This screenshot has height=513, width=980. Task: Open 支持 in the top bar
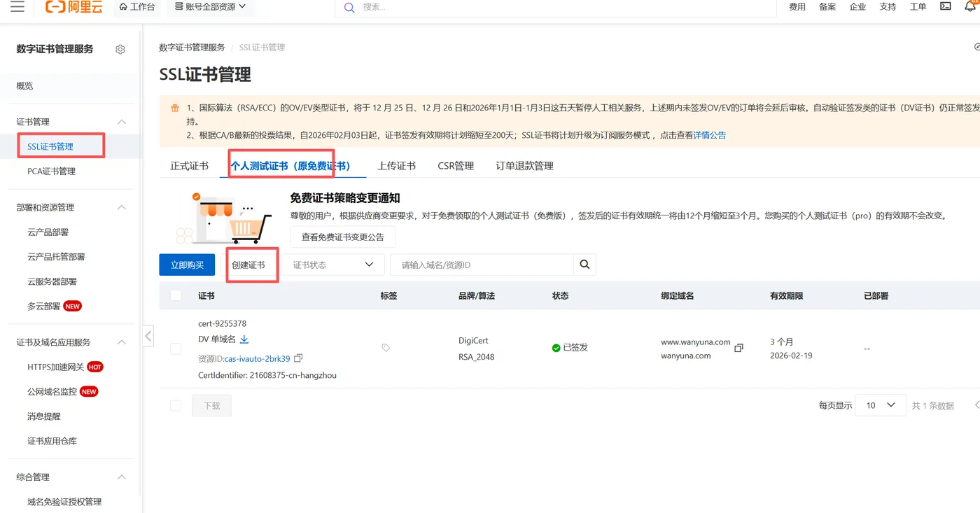click(888, 7)
